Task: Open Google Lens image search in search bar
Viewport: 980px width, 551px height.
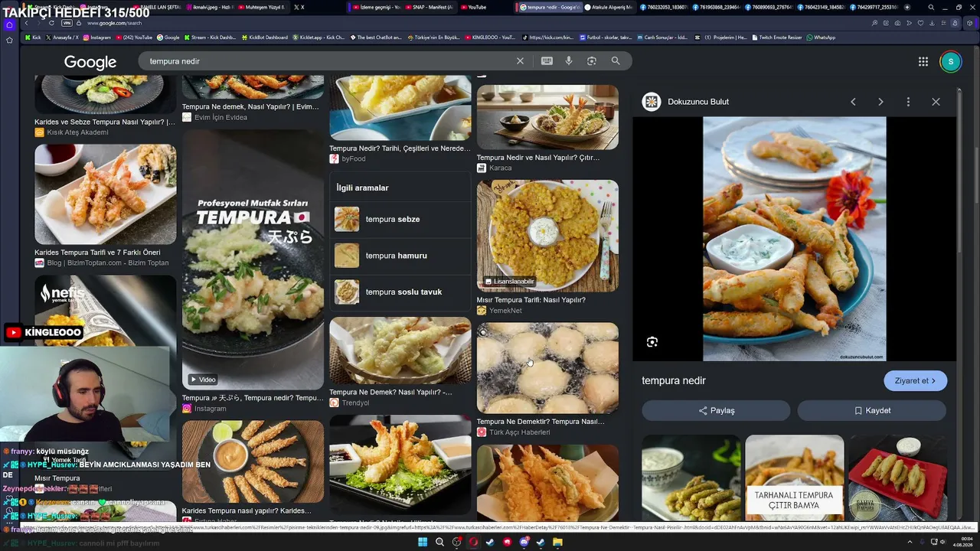Action: click(592, 61)
